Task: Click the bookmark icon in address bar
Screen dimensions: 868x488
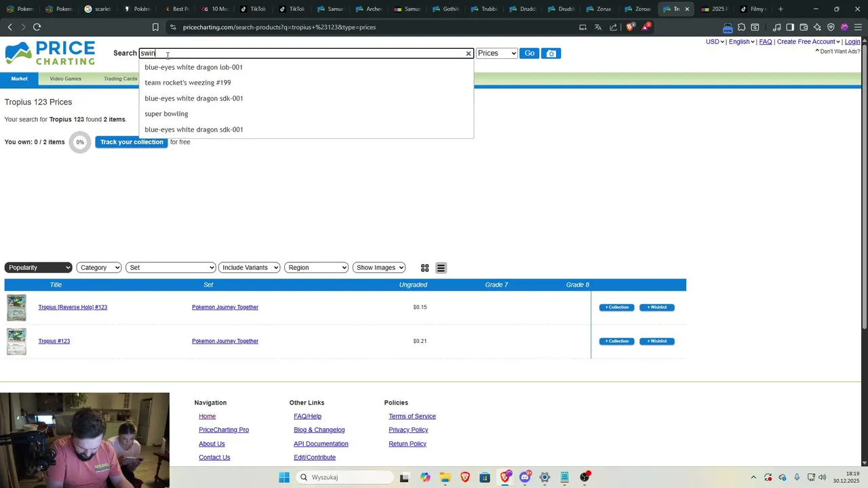Action: tap(155, 27)
